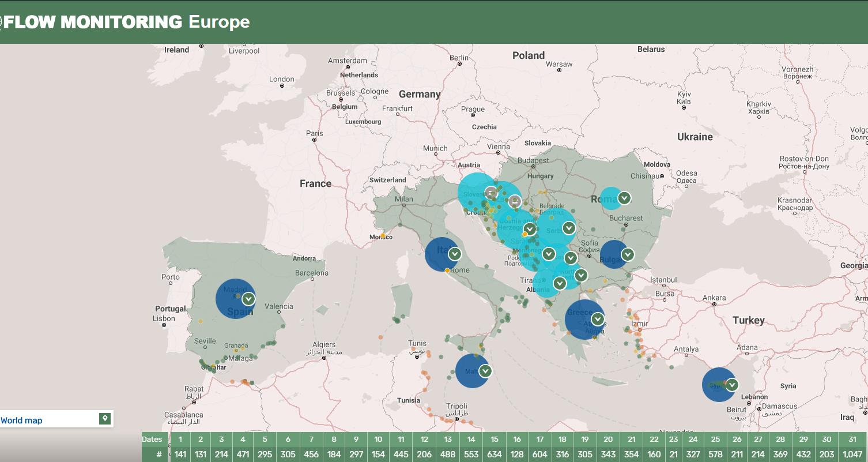Click the 471 count value
This screenshot has width=868, height=462.
point(243,455)
